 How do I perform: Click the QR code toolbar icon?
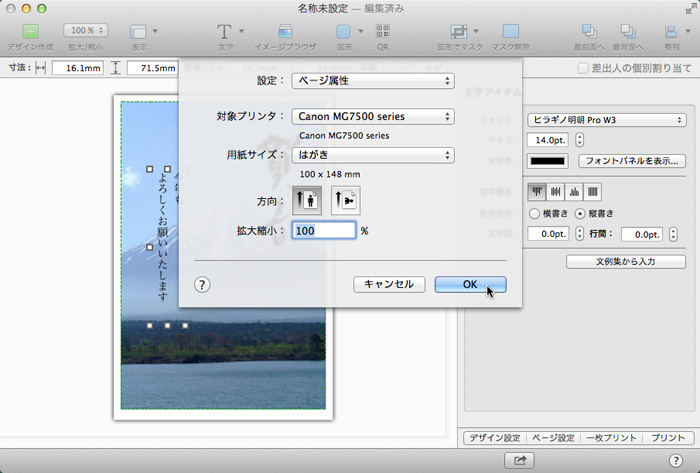pos(383,32)
